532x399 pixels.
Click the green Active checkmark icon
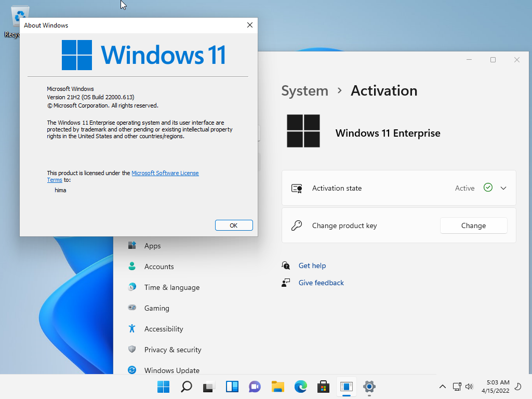[488, 187]
